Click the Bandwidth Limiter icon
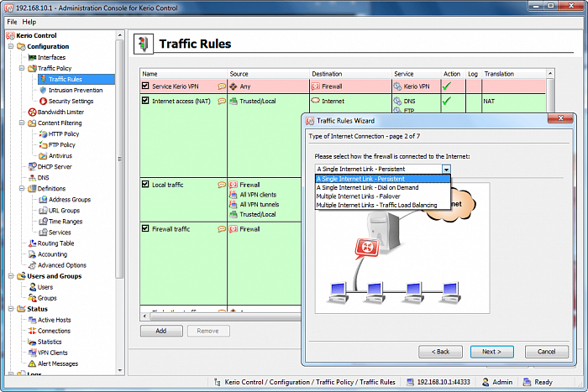Viewport: 588px width, 392px height. [32, 112]
